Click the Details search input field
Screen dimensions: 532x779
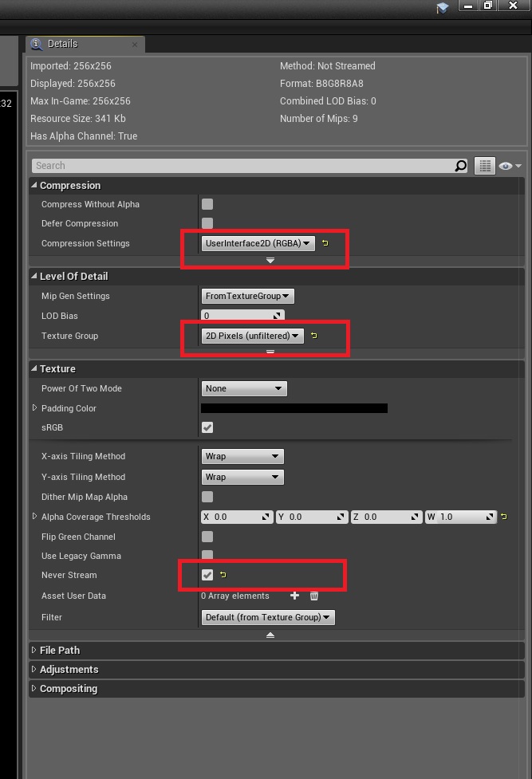tap(241, 166)
